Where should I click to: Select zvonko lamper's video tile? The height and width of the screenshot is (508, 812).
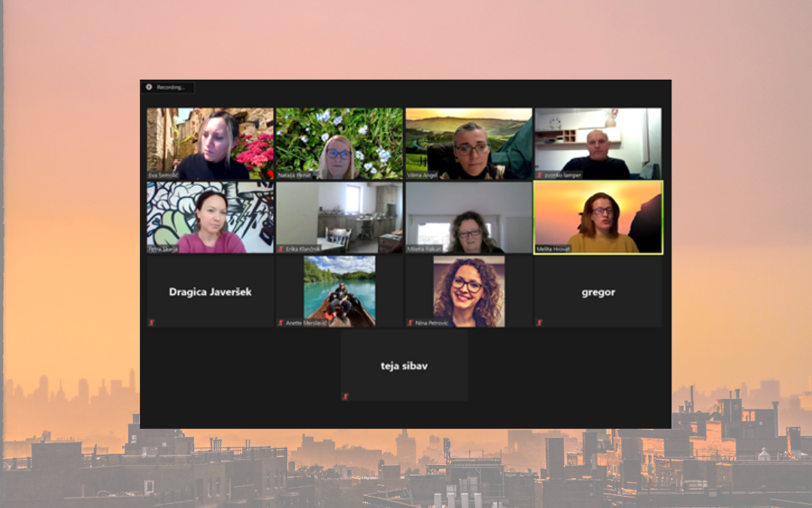(598, 143)
